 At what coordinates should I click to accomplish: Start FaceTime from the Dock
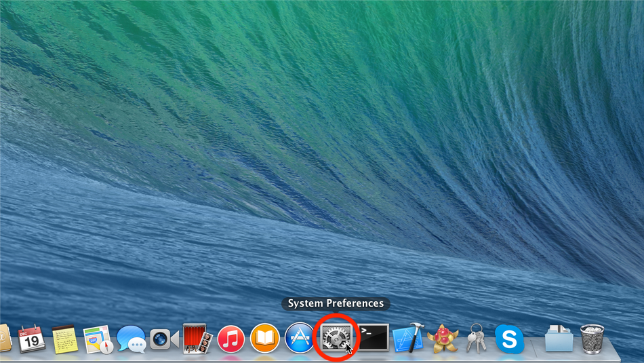click(164, 338)
